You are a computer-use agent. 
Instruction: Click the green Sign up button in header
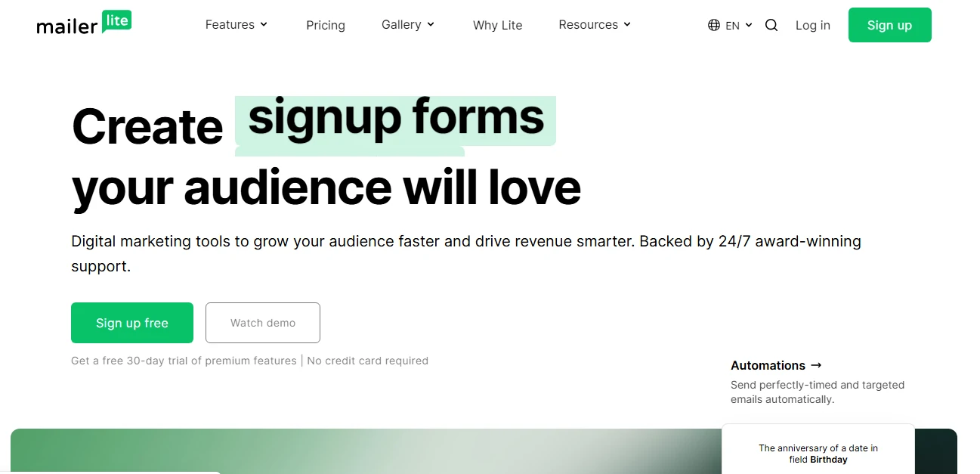point(890,25)
